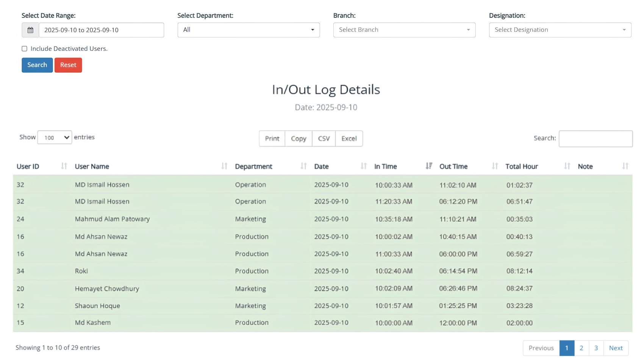Image resolution: width=644 pixels, height=362 pixels.
Task: Sort by Department column sort icon
Action: [x=303, y=166]
